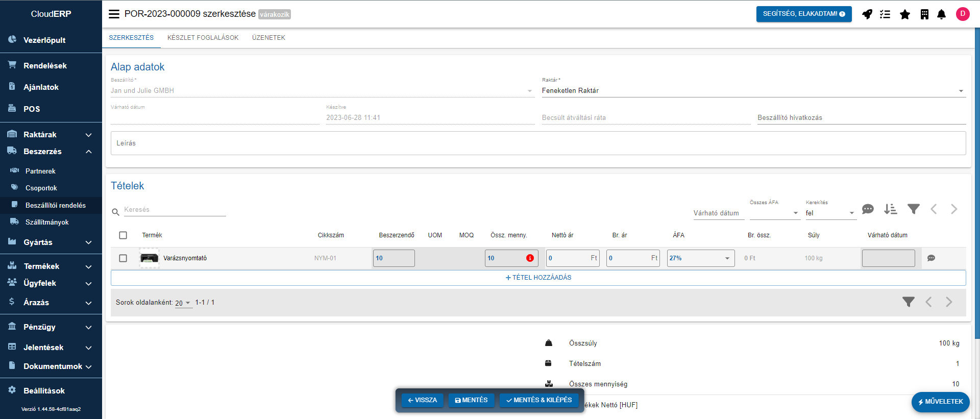Expand the Gyártás sidebar menu
The width and height of the screenshot is (980, 419).
[x=51, y=242]
